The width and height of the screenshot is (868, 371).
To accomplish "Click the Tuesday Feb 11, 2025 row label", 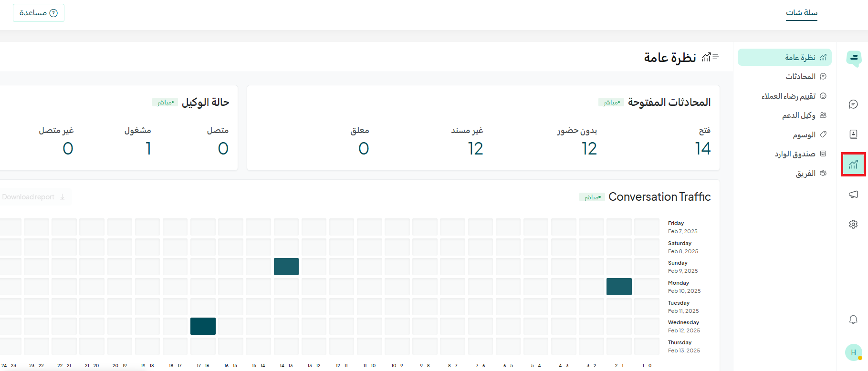I will [683, 307].
